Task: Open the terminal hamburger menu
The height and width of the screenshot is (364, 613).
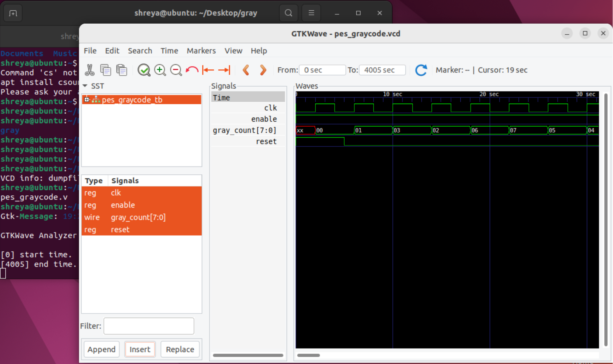Action: 311,13
